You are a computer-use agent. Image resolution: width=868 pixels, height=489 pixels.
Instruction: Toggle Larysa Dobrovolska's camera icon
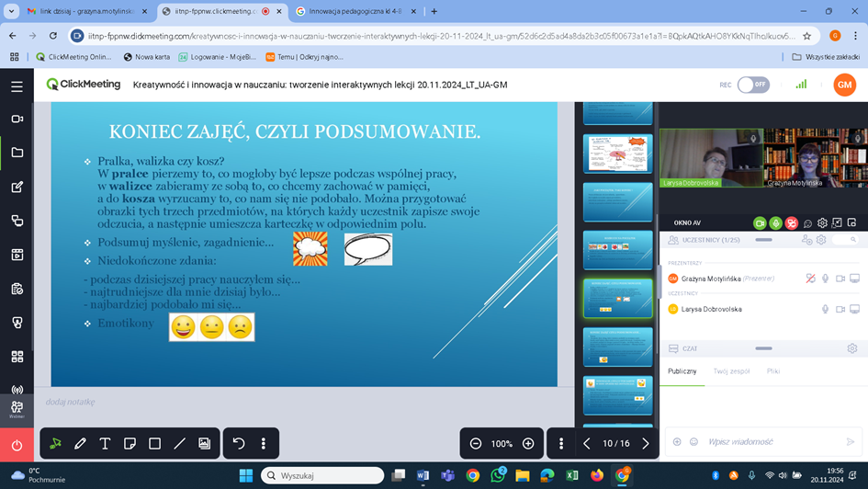(840, 309)
